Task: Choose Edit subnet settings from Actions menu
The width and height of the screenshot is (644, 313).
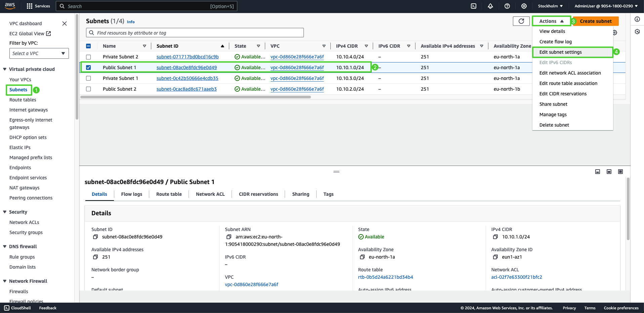Action: pos(560,52)
